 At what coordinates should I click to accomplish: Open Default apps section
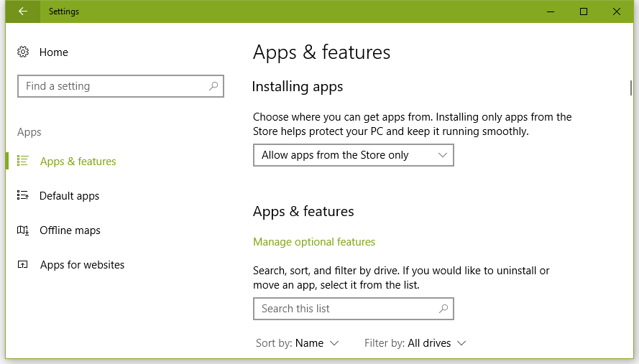pos(69,196)
